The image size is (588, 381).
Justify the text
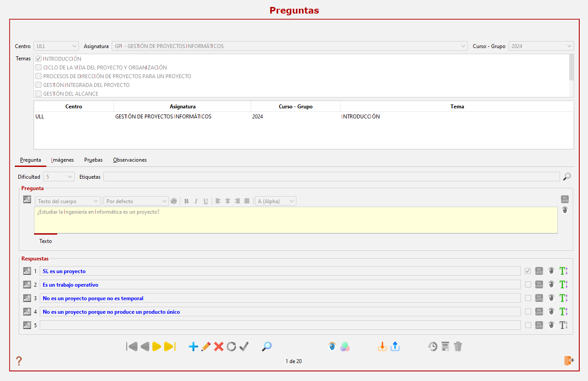247,201
